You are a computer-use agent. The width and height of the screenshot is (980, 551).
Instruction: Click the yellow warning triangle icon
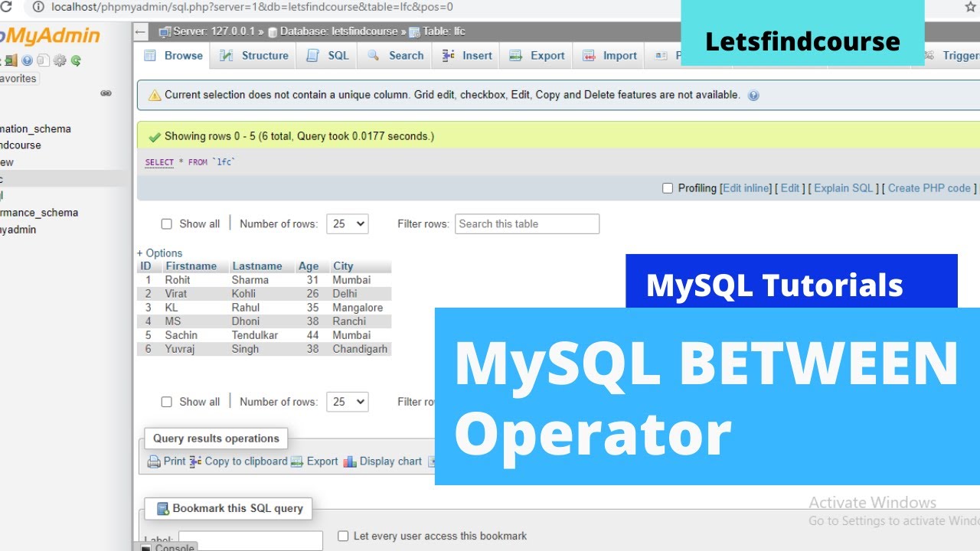[x=155, y=96]
